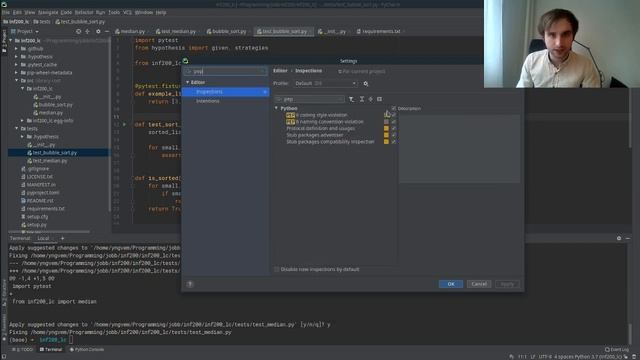Hide the Project panel with the minus icon

click(107, 31)
